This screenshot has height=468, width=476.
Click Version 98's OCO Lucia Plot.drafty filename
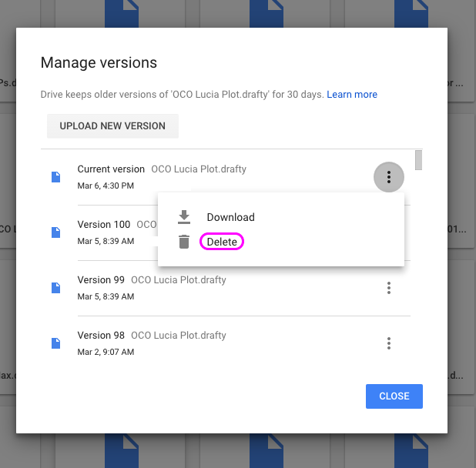coord(179,336)
